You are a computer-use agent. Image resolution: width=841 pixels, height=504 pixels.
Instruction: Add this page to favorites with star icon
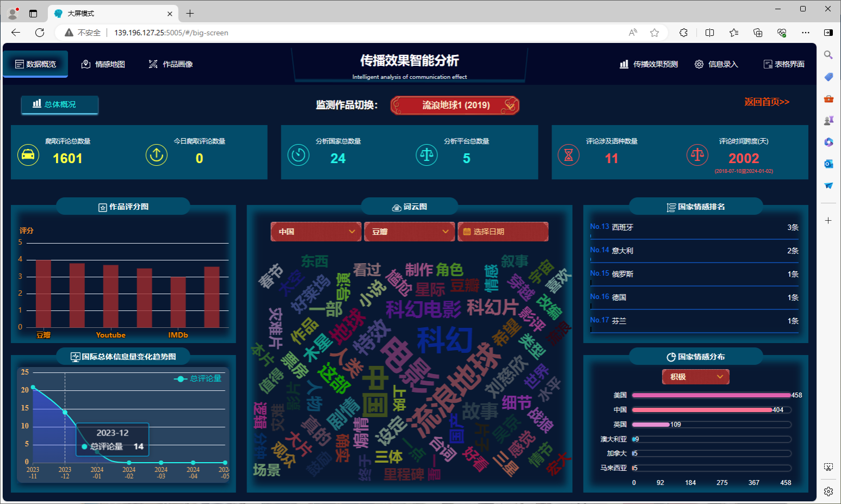(x=654, y=33)
